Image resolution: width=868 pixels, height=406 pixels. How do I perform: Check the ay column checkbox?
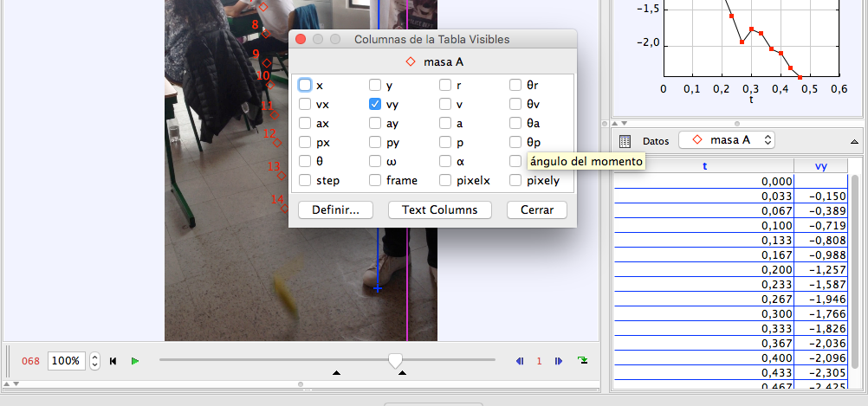[375, 123]
